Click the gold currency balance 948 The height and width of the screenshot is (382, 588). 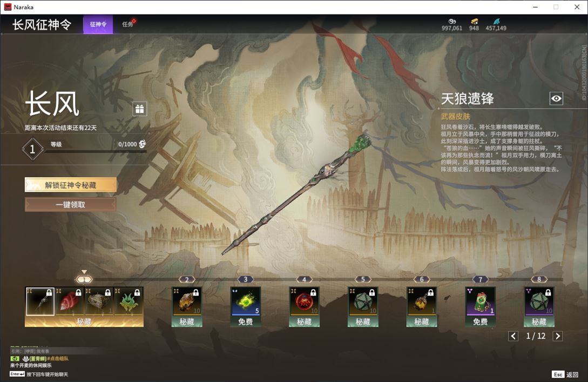(474, 25)
